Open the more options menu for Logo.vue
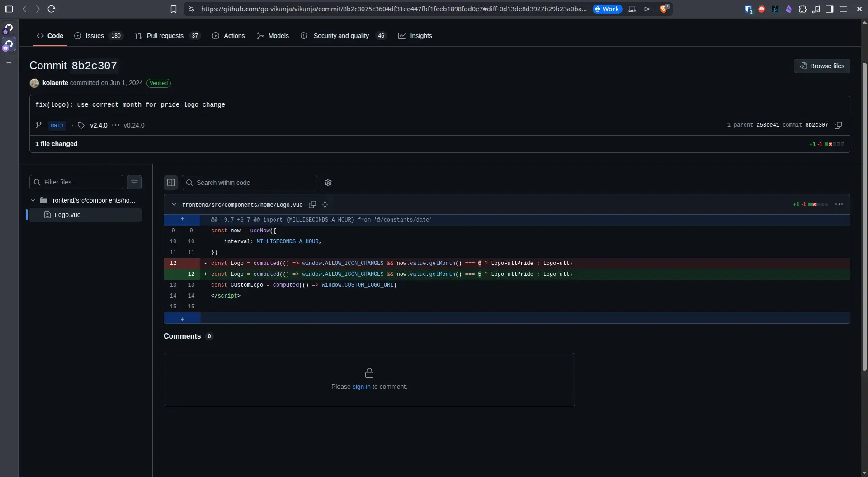 point(839,204)
